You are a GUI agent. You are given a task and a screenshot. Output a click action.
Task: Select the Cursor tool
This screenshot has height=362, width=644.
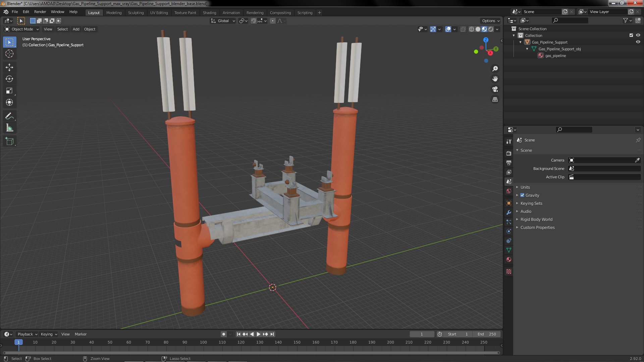9,54
